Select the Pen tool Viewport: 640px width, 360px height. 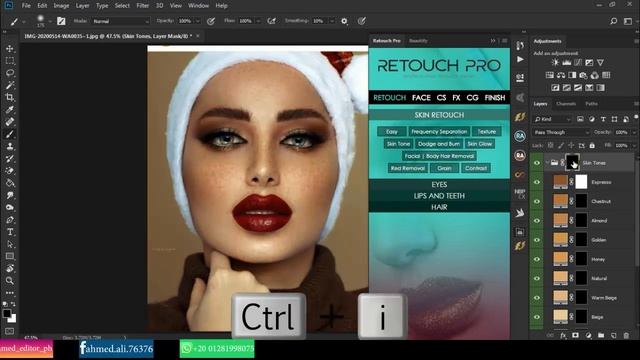[x=10, y=220]
